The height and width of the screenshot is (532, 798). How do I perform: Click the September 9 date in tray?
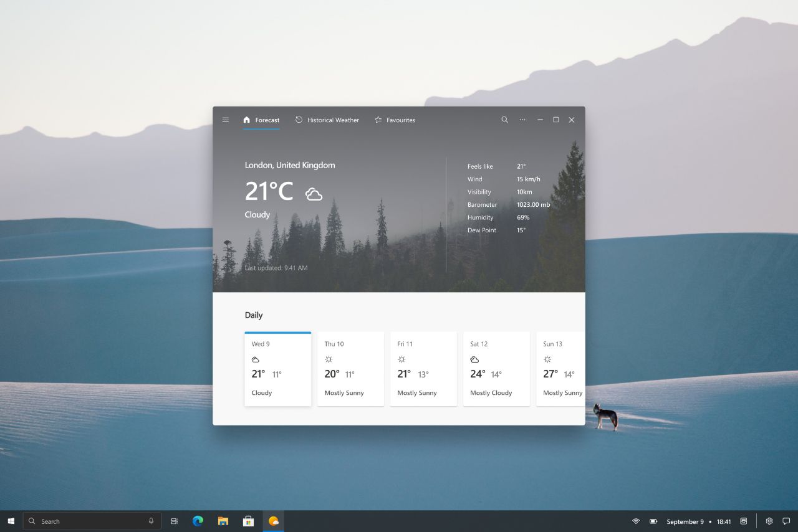pos(685,522)
